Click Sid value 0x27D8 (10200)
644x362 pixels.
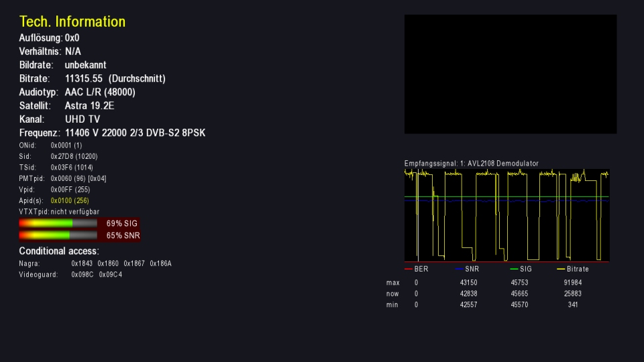tap(74, 156)
